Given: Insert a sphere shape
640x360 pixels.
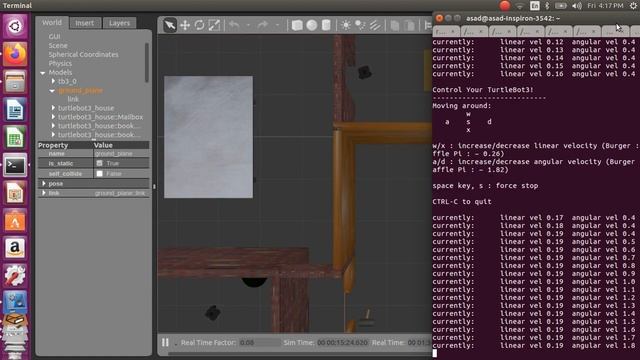Looking at the screenshot, I should click(x=312, y=25).
